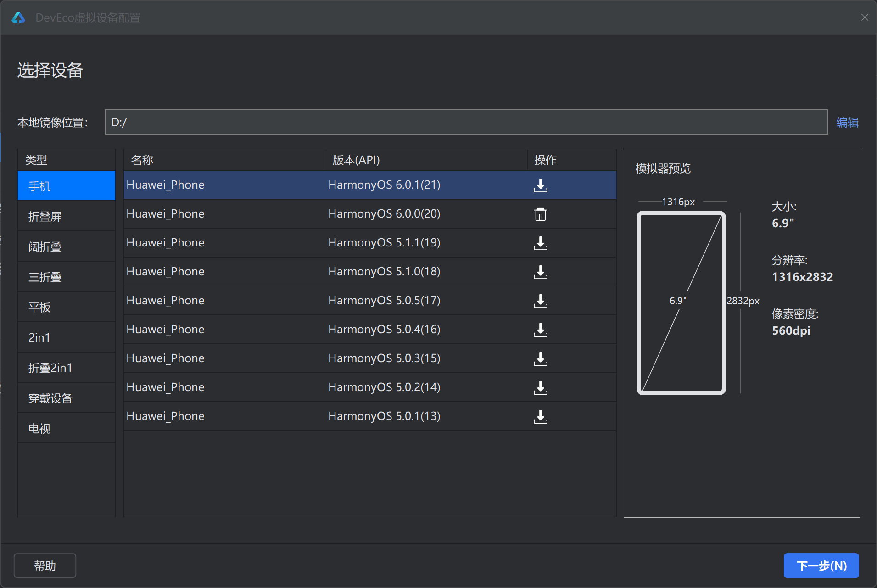Download the HarmonyOS 5.0.3(15) image

coord(541,358)
